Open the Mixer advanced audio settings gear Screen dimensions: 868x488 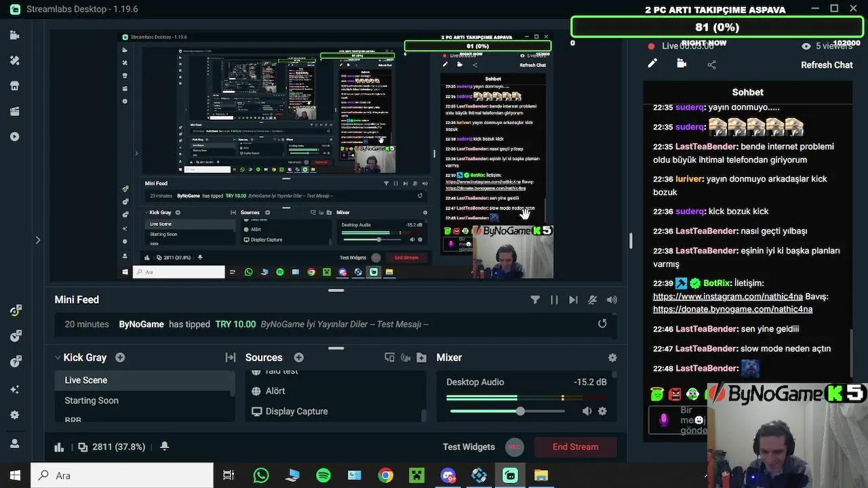pos(612,357)
